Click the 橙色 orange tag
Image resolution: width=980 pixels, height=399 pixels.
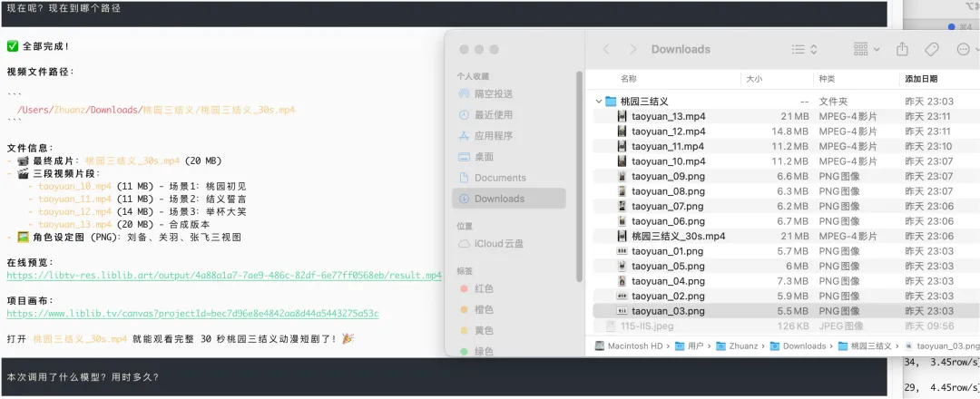tap(477, 310)
